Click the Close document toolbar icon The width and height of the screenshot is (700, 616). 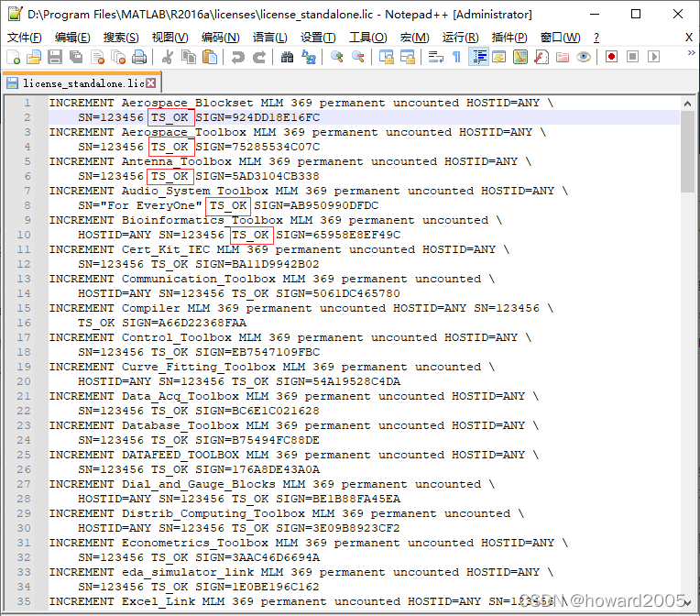point(97,57)
